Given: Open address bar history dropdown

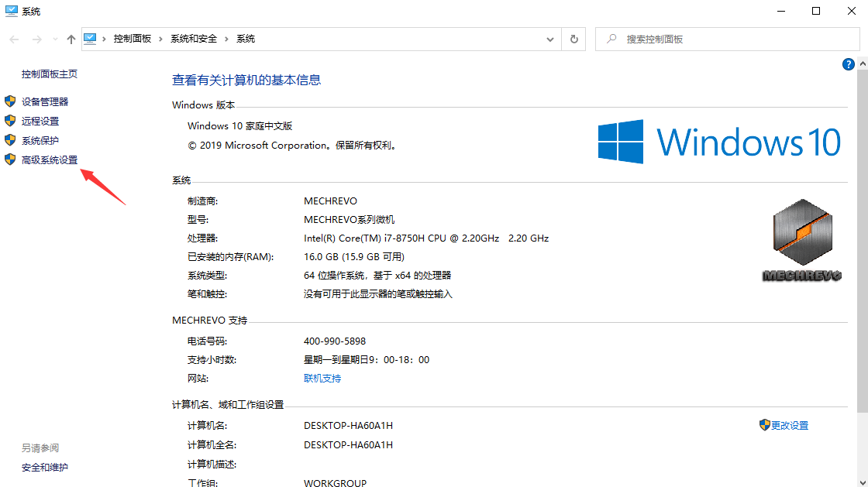Looking at the screenshot, I should (549, 39).
